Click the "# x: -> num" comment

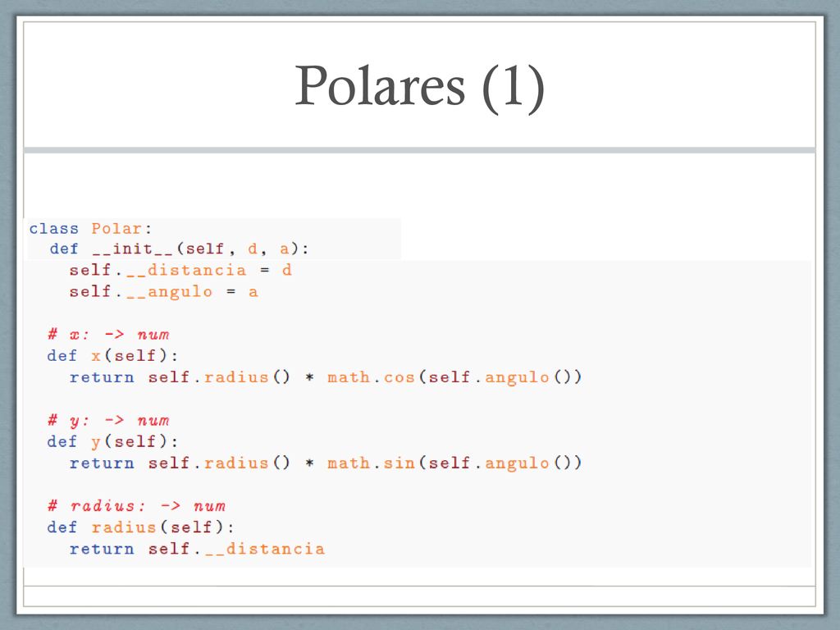click(x=109, y=335)
